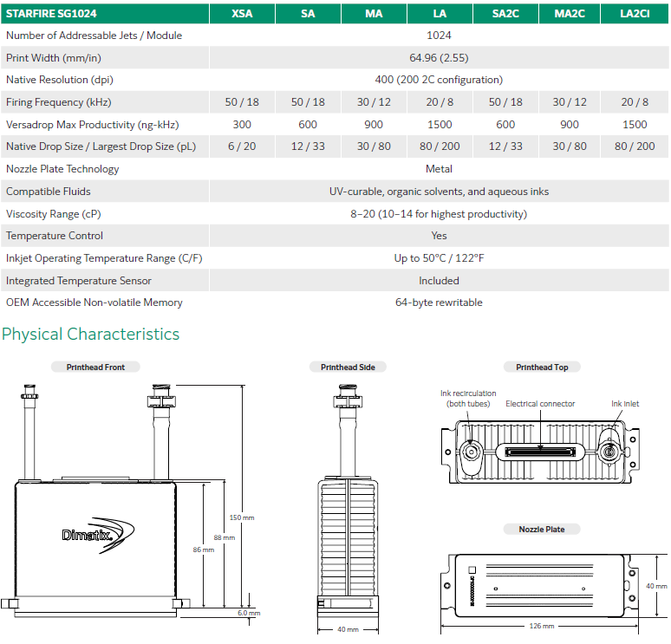Viewport: 671px width, 644px height.
Task: Click the 'Nozzle Plate' label
Action: 542,530
